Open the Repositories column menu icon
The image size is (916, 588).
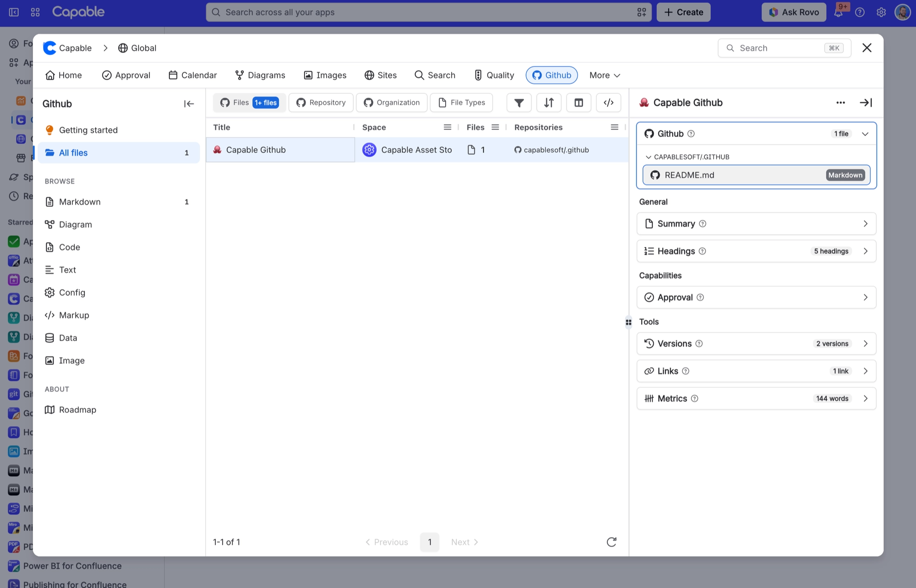(615, 127)
